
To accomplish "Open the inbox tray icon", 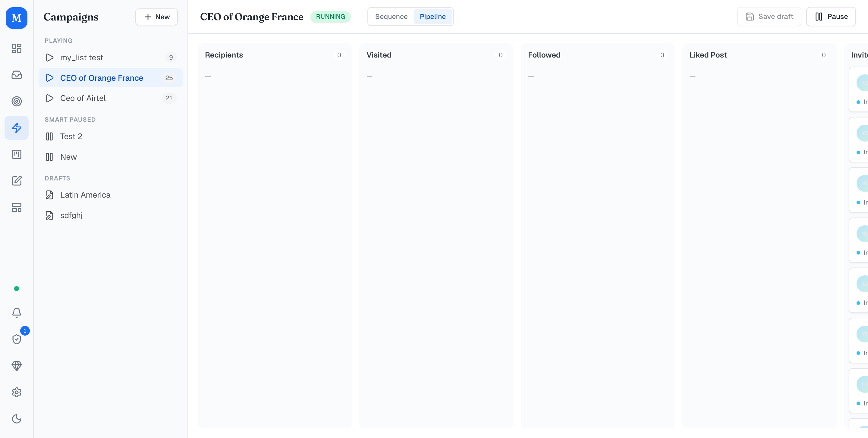I will [x=17, y=75].
